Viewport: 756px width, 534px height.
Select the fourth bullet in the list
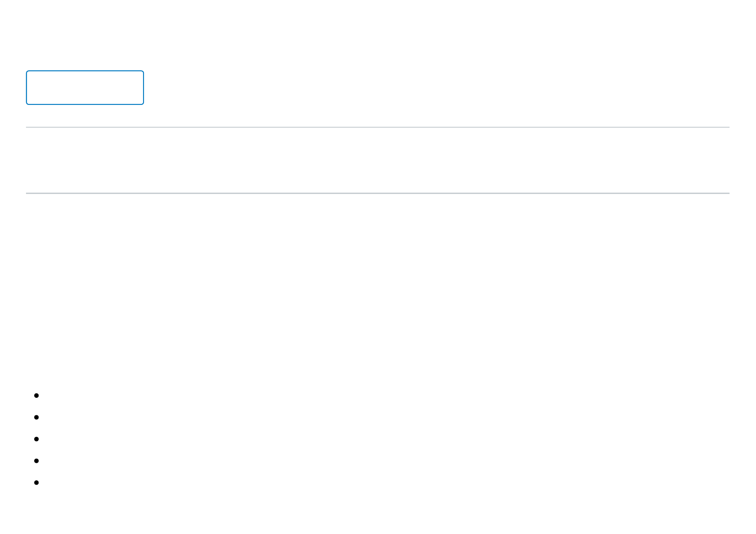(x=37, y=461)
